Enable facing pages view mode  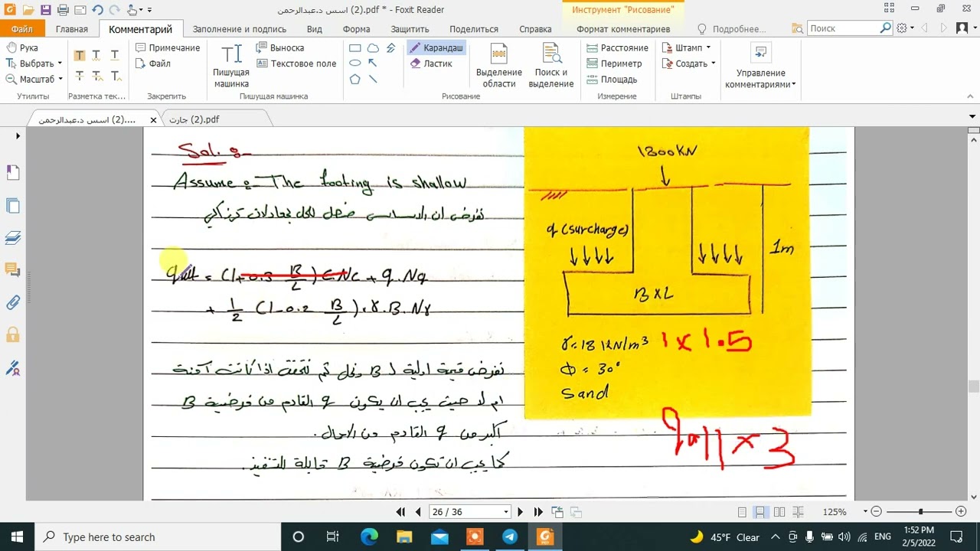point(779,512)
